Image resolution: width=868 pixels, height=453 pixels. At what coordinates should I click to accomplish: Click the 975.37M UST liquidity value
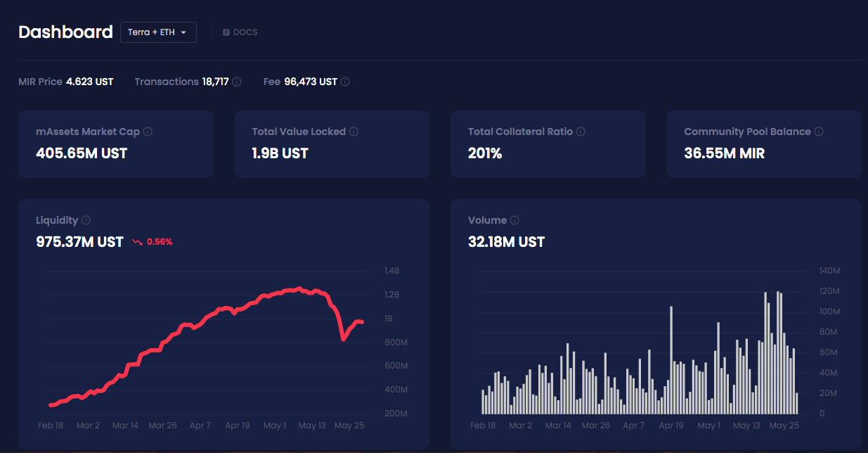pyautogui.click(x=79, y=242)
